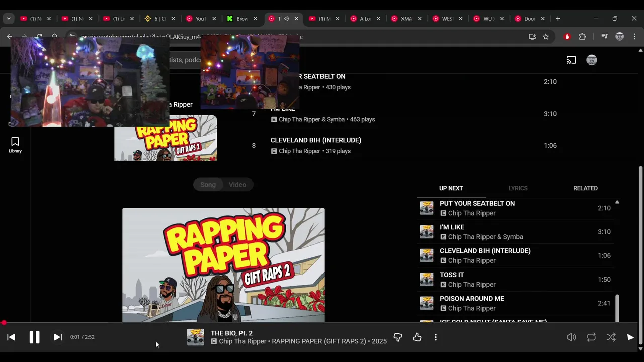Play CLEVELAND BIH (INTERLUDE) in the queue

click(515, 255)
